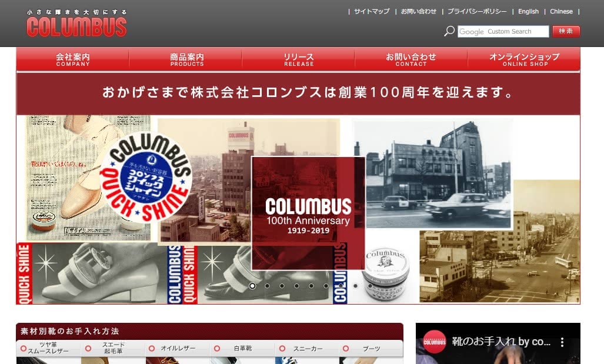
Task: Focus the Google Custom Search field
Action: tap(503, 31)
